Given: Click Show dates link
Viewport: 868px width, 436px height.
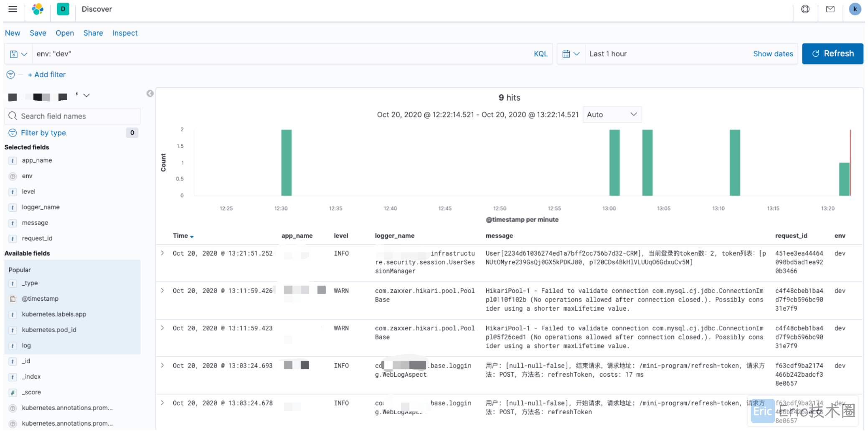Looking at the screenshot, I should pos(773,54).
